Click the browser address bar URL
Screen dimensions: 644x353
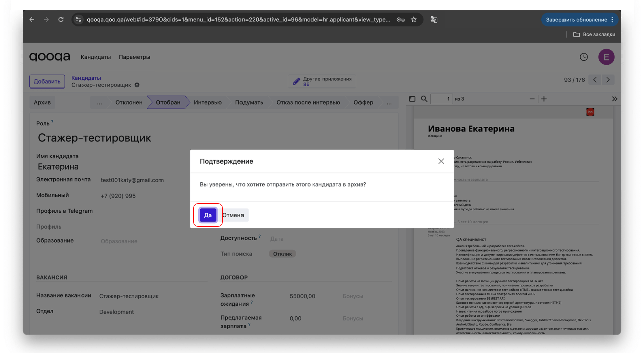(238, 20)
